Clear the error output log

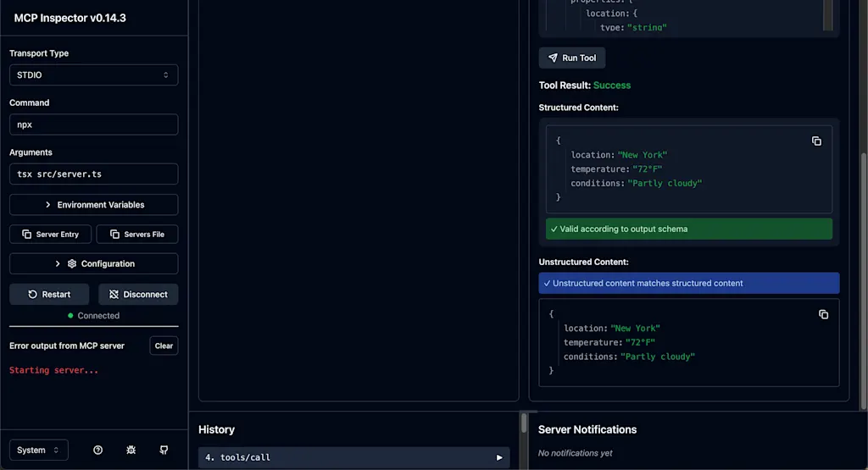[x=164, y=346]
